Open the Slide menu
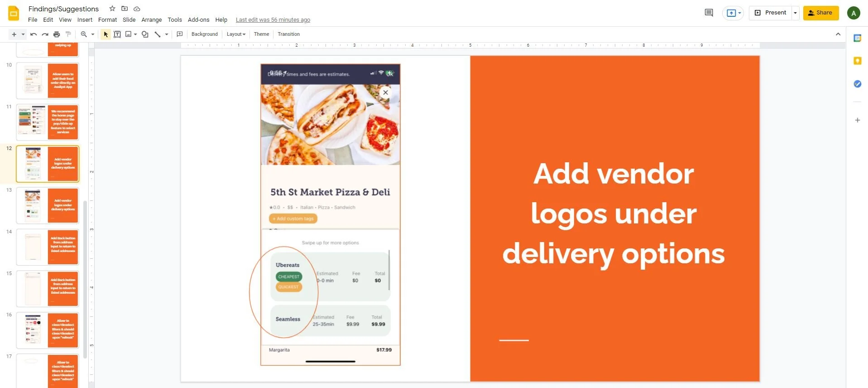Viewport: 868px width, 388px height. click(129, 19)
